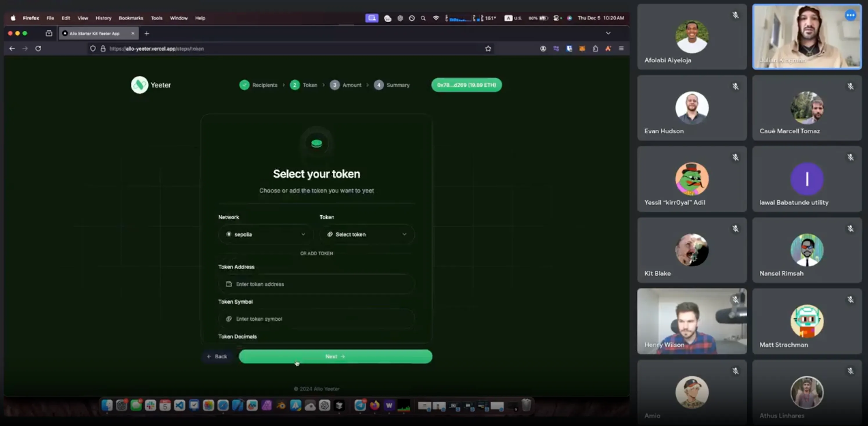Open Messages from the Dock
868x426 pixels.
point(136,405)
